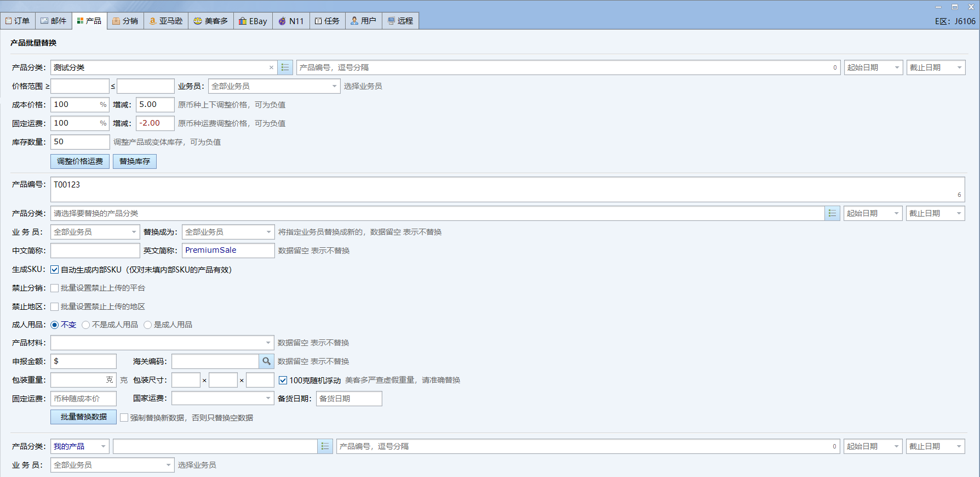
Task: Click 固定运费 percentage field showing 100
Action: pyautogui.click(x=80, y=123)
